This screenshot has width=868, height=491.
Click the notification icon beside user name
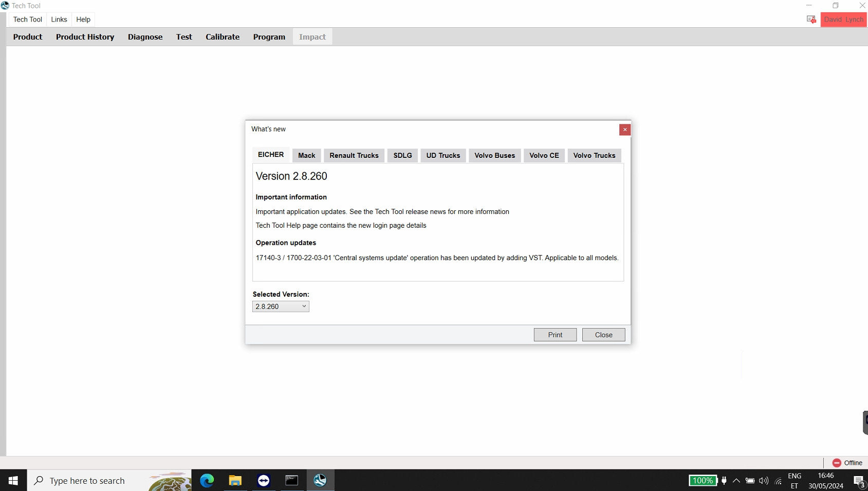click(x=811, y=20)
